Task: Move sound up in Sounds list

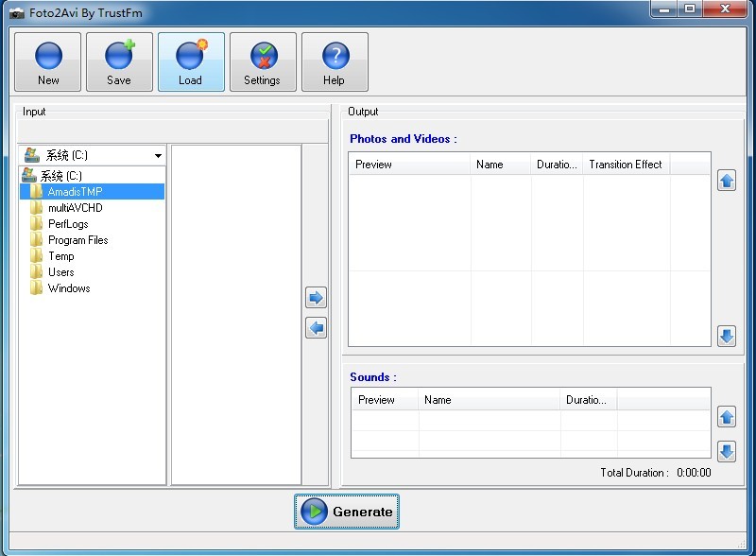Action: coord(727,416)
